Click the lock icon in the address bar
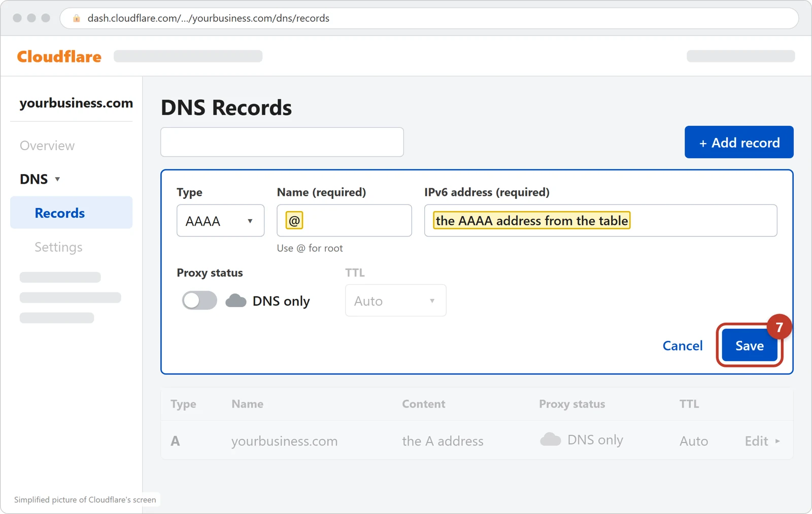812x514 pixels. (77, 18)
